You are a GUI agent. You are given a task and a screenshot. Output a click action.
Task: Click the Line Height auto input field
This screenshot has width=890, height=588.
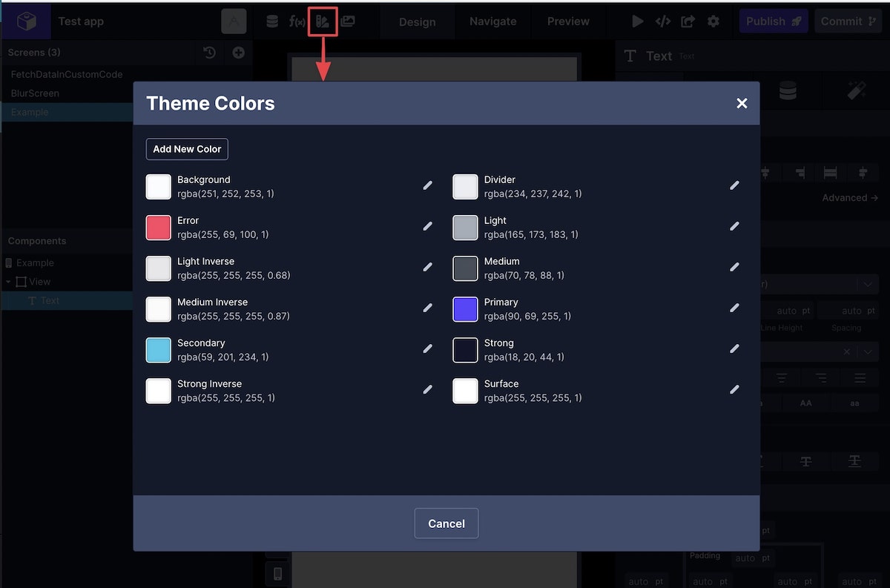(x=787, y=311)
